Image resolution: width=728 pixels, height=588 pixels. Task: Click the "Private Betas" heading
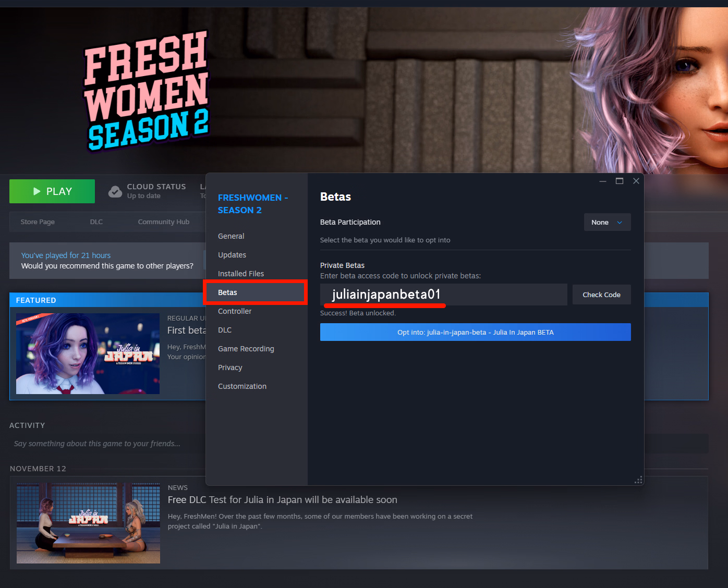342,265
